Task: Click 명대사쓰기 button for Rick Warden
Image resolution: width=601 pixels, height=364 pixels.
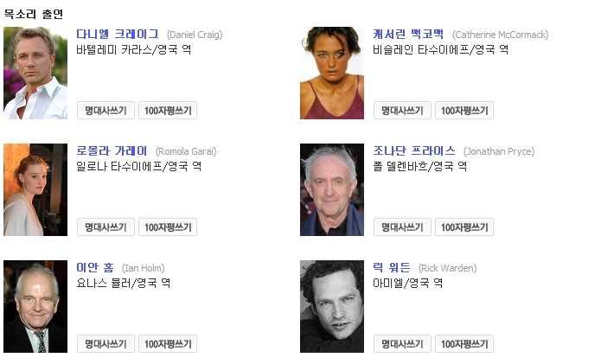Action: pos(402,344)
